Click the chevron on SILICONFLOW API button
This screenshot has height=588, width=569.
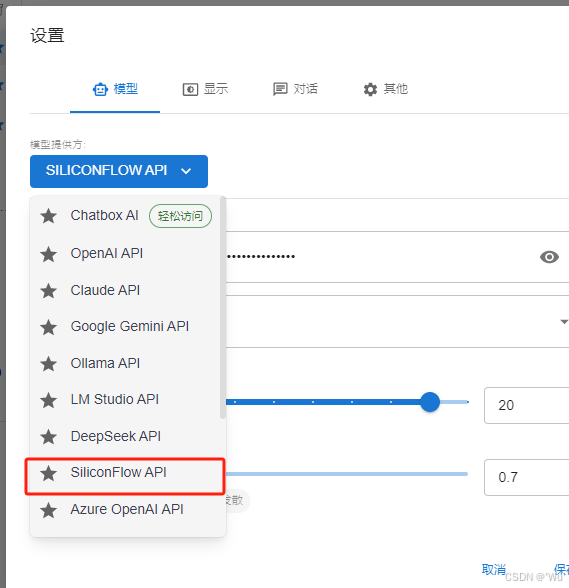click(x=186, y=171)
